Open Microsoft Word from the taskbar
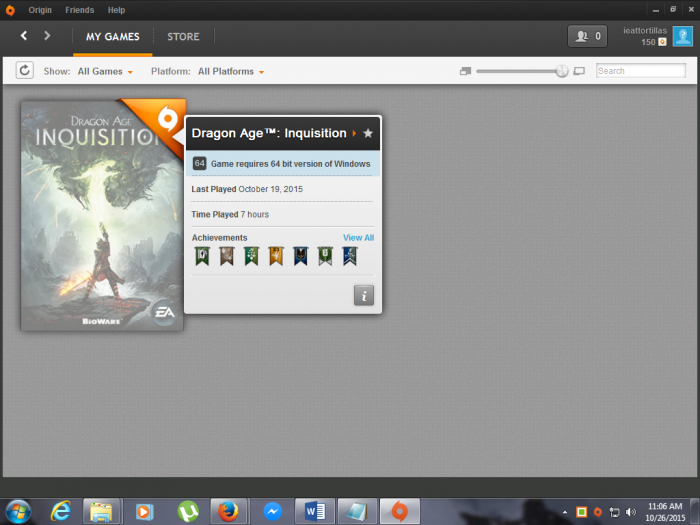 315,512
